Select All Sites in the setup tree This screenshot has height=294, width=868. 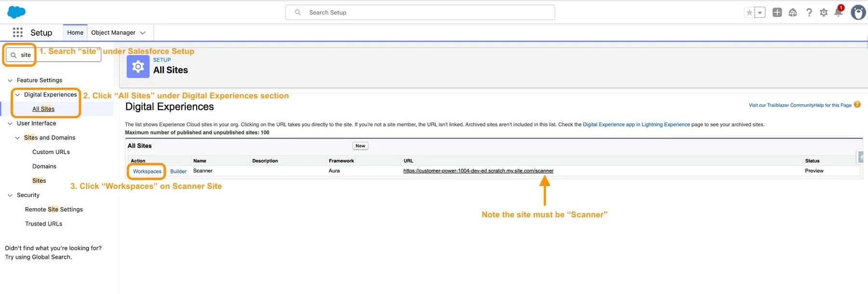pyautogui.click(x=43, y=109)
